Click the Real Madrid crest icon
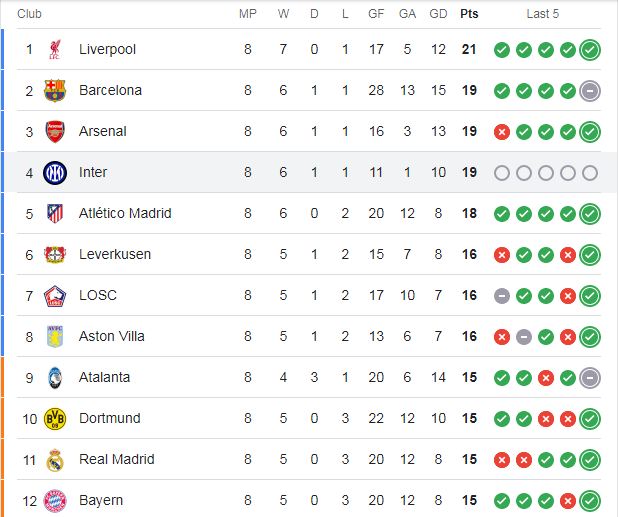The height and width of the screenshot is (517, 618). (55, 460)
